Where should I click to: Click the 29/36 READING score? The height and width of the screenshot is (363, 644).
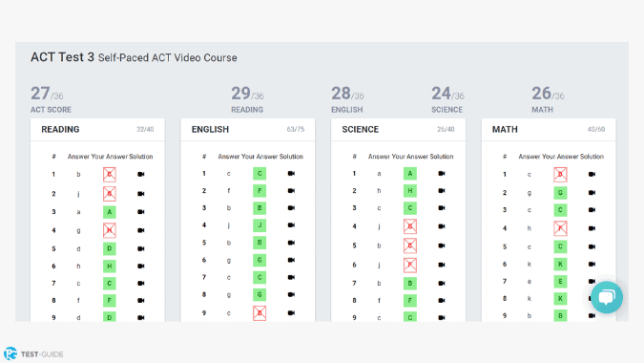(247, 99)
